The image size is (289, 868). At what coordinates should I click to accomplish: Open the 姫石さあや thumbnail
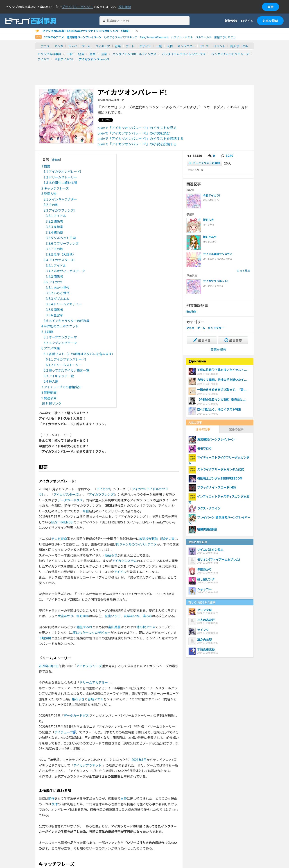pos(194,243)
